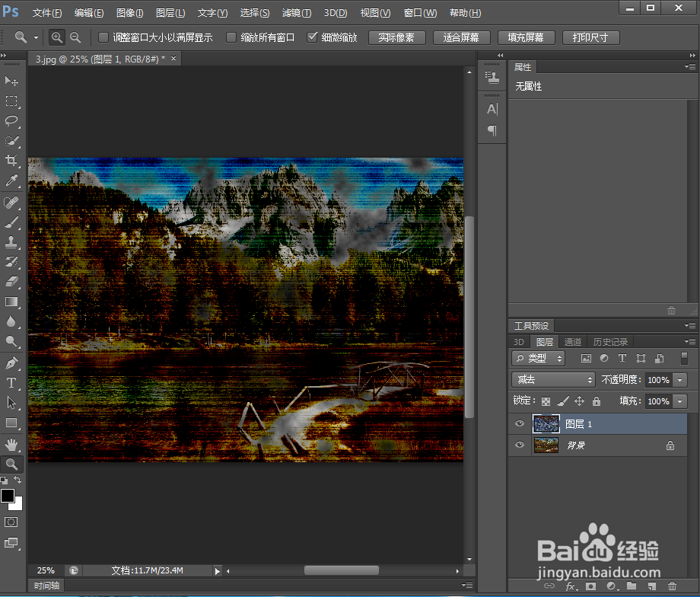Switch zoom mode to zoom in
700x597 pixels.
[x=57, y=37]
